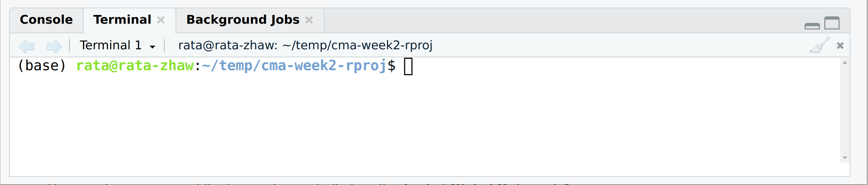Click the terminal title showing rata@rata-zhaw path
Viewport: 868px width, 185px height.
coord(305,46)
